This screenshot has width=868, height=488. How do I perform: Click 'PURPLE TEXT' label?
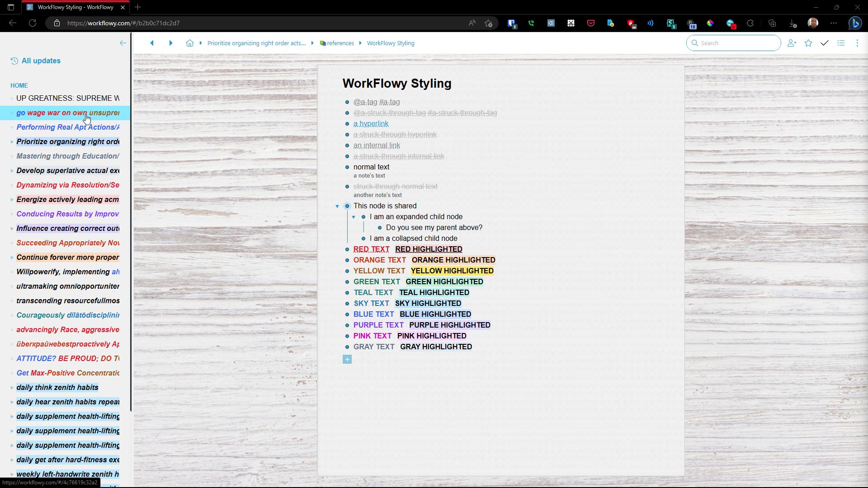click(x=378, y=325)
